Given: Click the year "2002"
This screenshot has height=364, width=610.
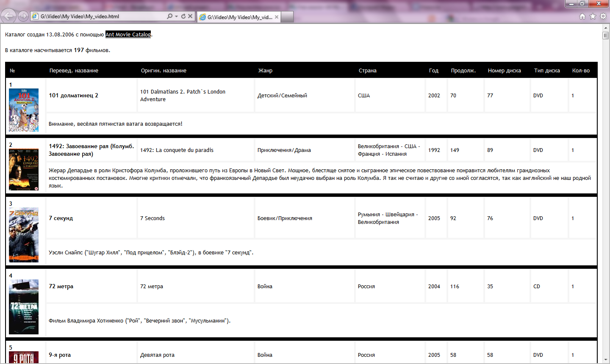Looking at the screenshot, I should [x=434, y=96].
